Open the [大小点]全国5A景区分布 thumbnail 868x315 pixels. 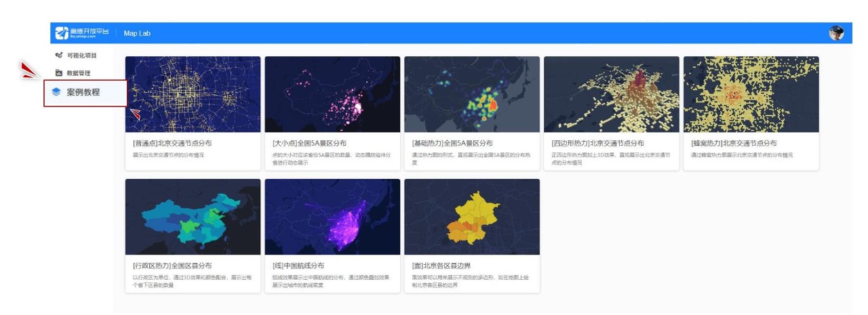point(332,94)
